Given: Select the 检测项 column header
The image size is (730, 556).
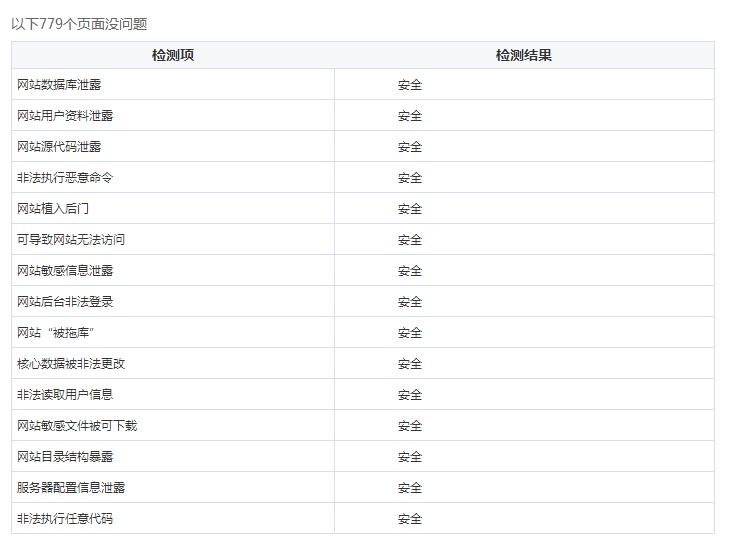Looking at the screenshot, I should coord(172,56).
